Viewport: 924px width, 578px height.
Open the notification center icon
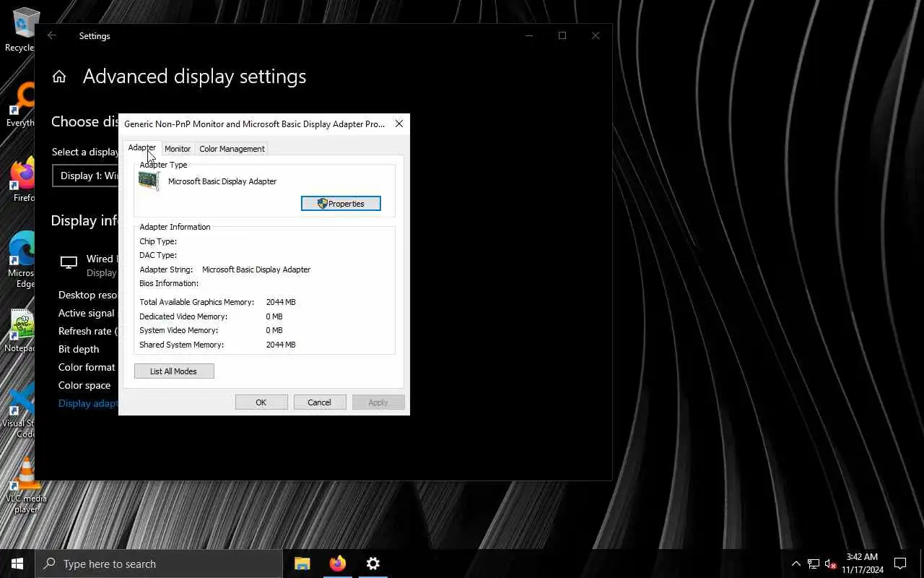tap(900, 564)
